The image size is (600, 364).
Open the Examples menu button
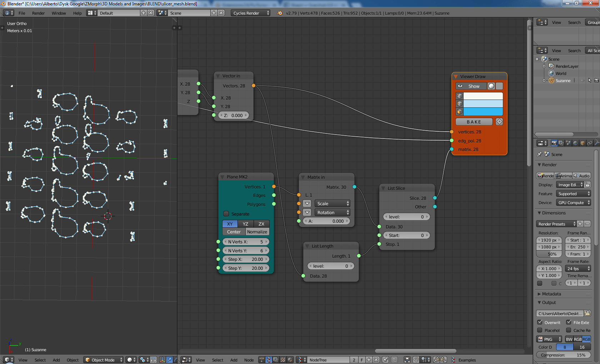464,360
